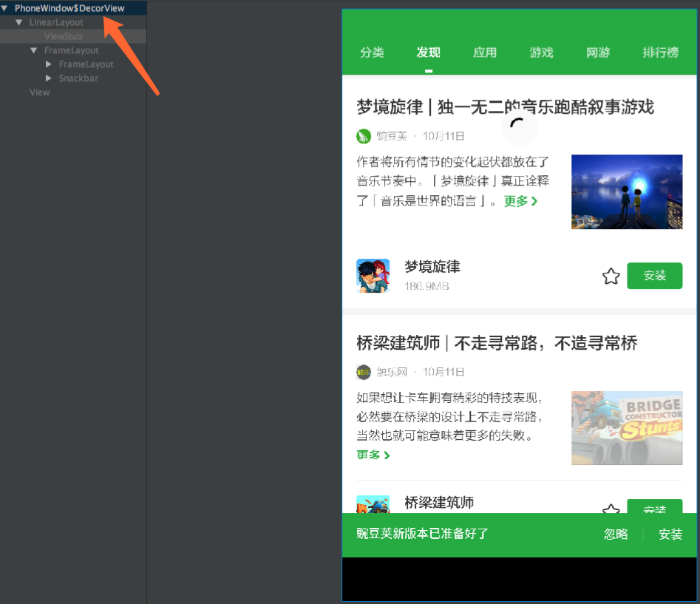The width and height of the screenshot is (700, 604).
Task: Select the PhoneWindow$DecorView row
Action: click(73, 8)
